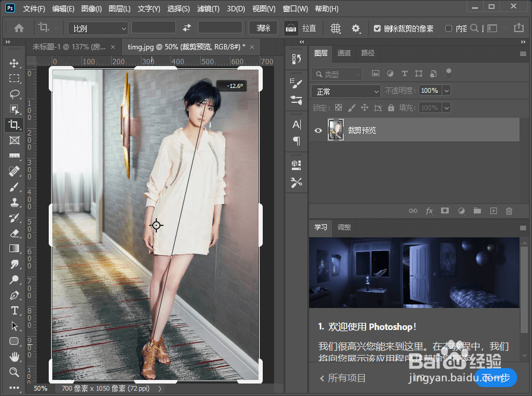Open the 图像 menu
This screenshot has height=396, width=532.
pos(92,9)
